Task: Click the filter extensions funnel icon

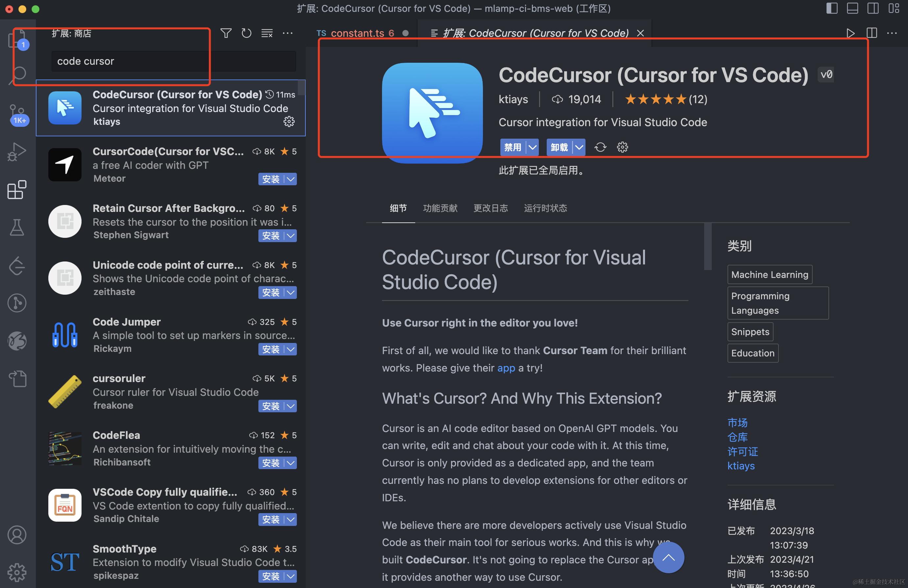Action: click(x=226, y=34)
